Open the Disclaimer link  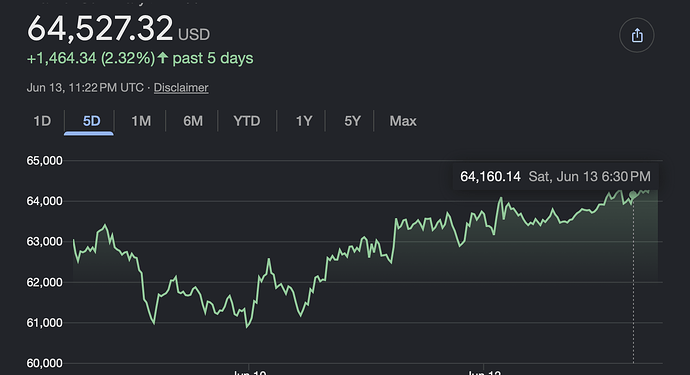[181, 88]
